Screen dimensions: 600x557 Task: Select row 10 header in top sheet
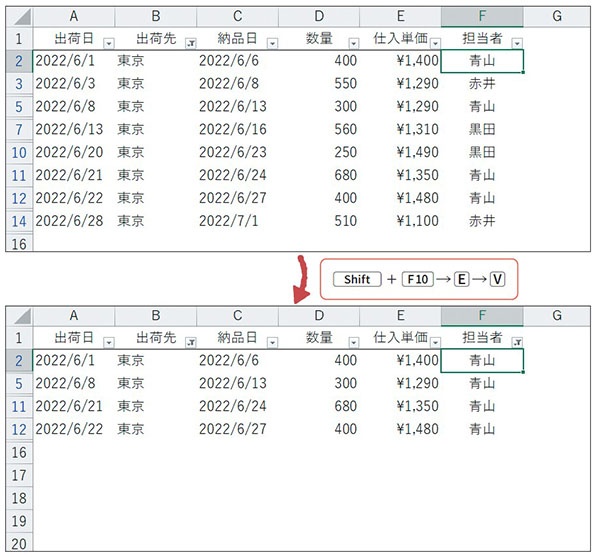19,153
